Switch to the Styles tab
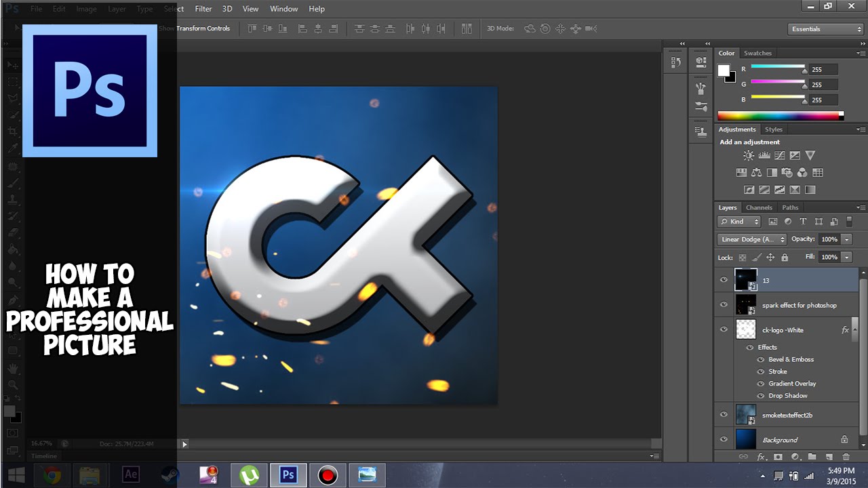 774,129
